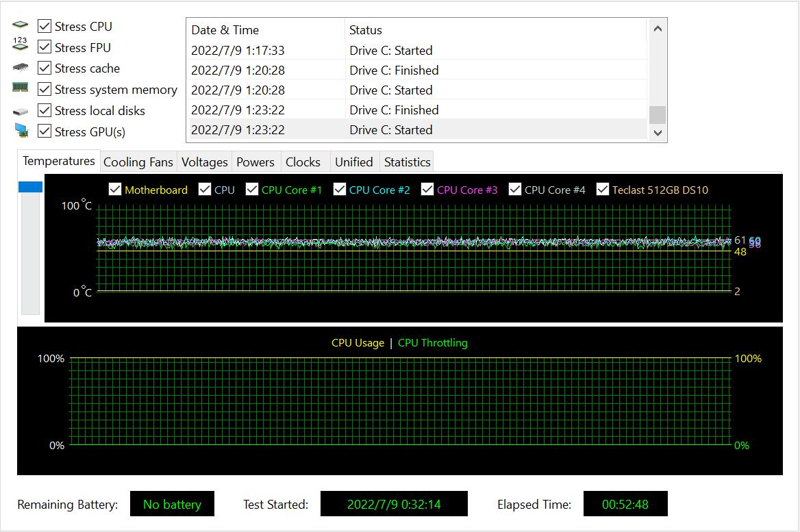Click the blue temperature scale slider
This screenshot has height=532, width=800.
[30, 187]
